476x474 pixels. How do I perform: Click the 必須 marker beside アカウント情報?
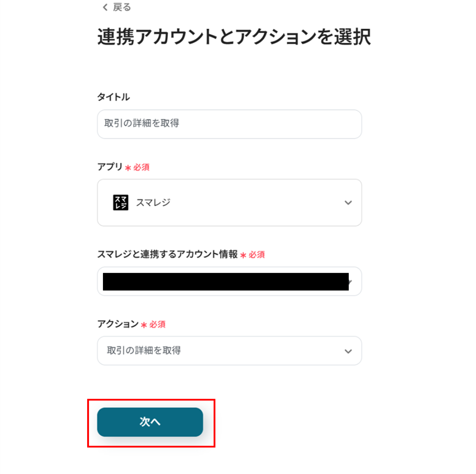coord(256,255)
